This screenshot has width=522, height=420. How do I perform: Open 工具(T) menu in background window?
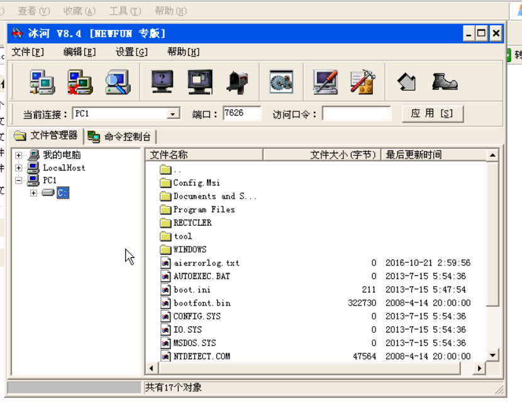[125, 11]
